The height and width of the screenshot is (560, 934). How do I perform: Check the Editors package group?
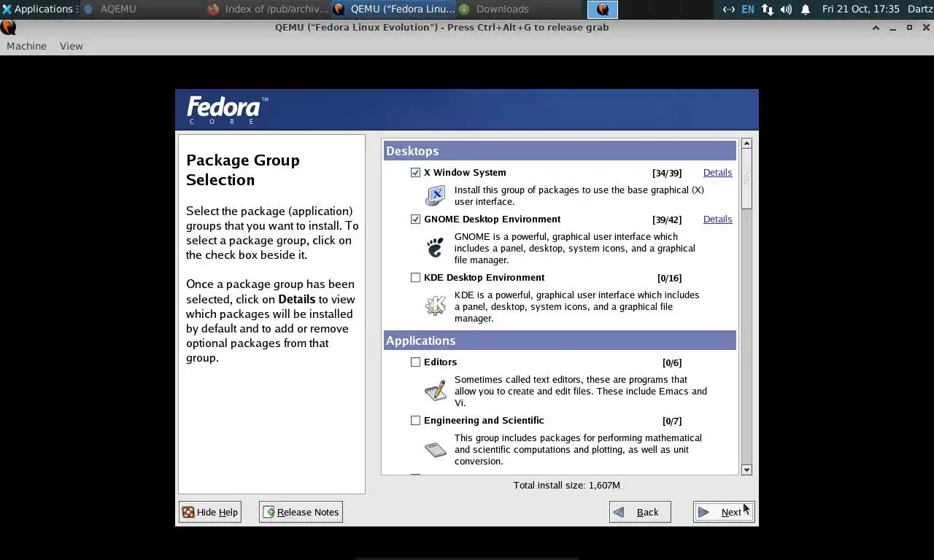[415, 362]
